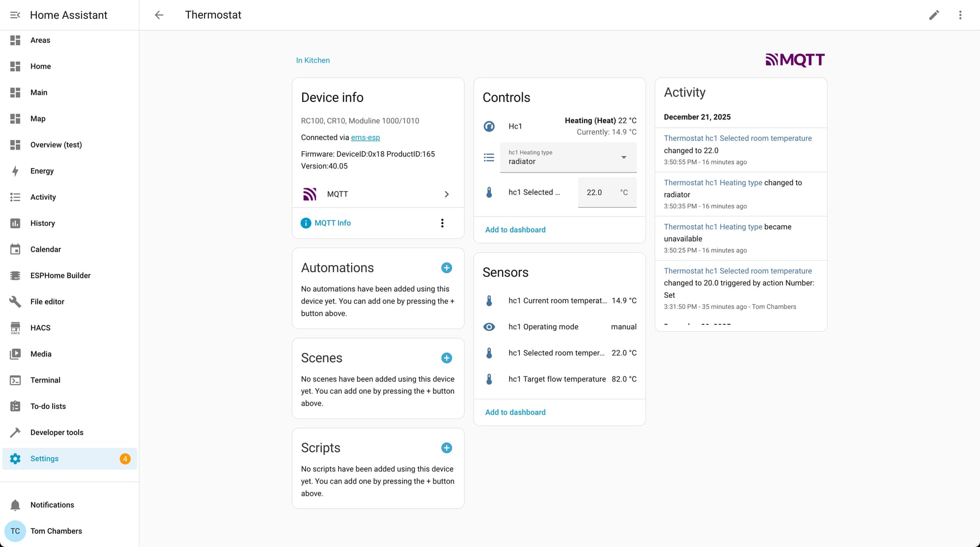Open MQTT Info options menu
Image resolution: width=980 pixels, height=547 pixels.
pos(442,223)
